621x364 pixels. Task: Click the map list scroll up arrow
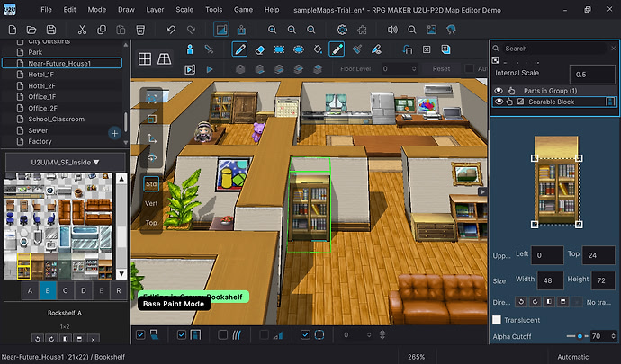pyautogui.click(x=126, y=45)
